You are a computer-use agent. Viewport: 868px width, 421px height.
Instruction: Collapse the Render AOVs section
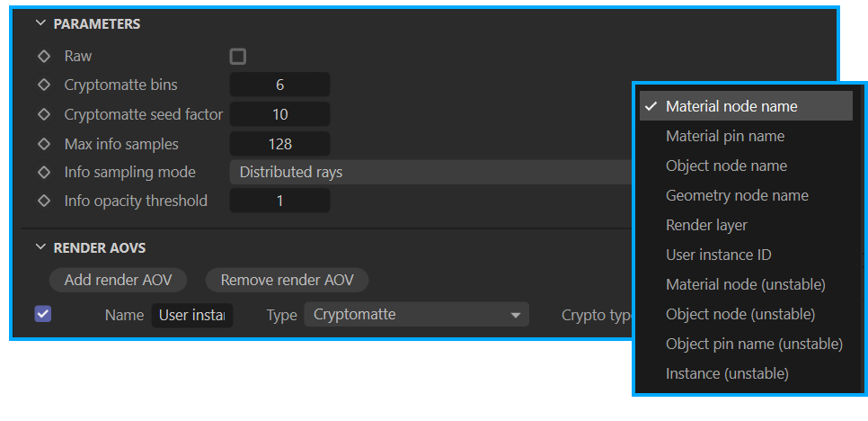tap(41, 247)
